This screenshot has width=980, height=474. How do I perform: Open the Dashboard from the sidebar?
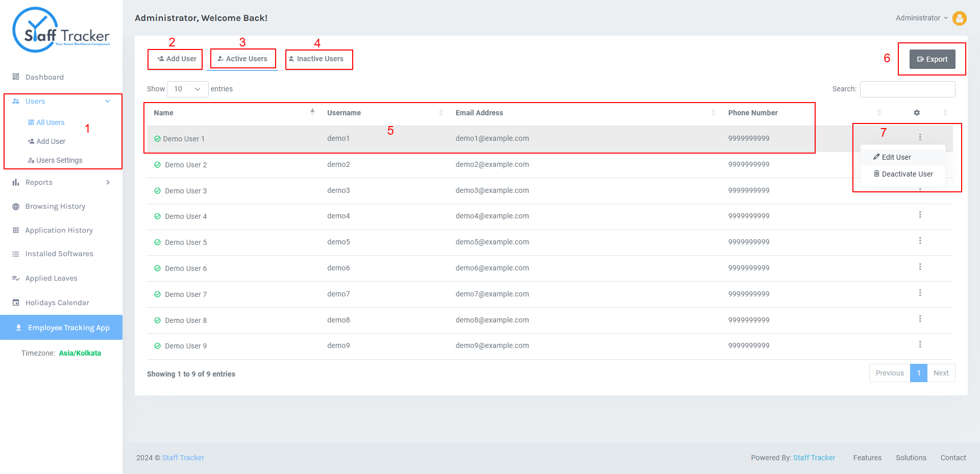pyautogui.click(x=44, y=77)
